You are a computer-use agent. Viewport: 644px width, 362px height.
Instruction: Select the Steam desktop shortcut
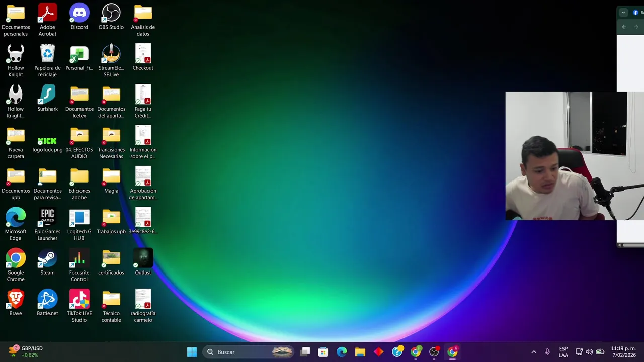47,261
